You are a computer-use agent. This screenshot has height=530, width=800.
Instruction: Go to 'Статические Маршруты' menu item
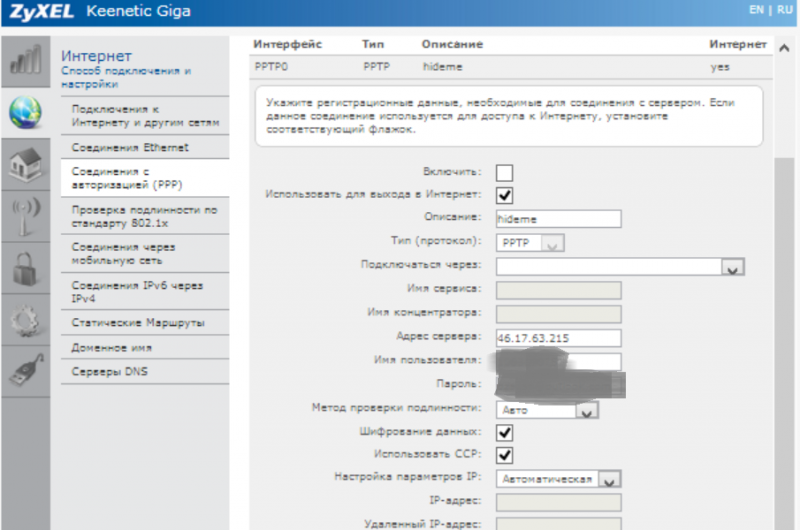click(138, 324)
